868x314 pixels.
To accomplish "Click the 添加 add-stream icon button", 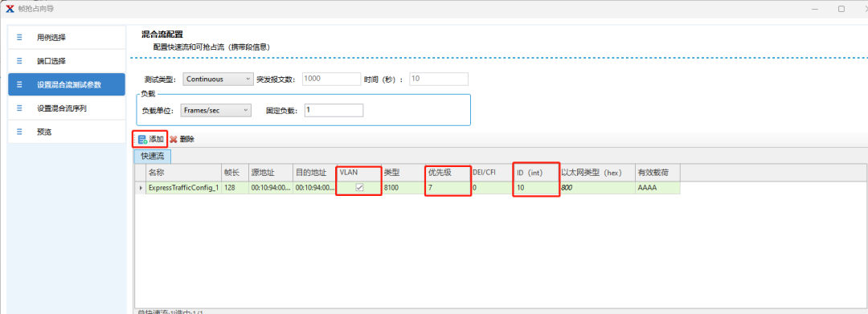I will pos(142,139).
